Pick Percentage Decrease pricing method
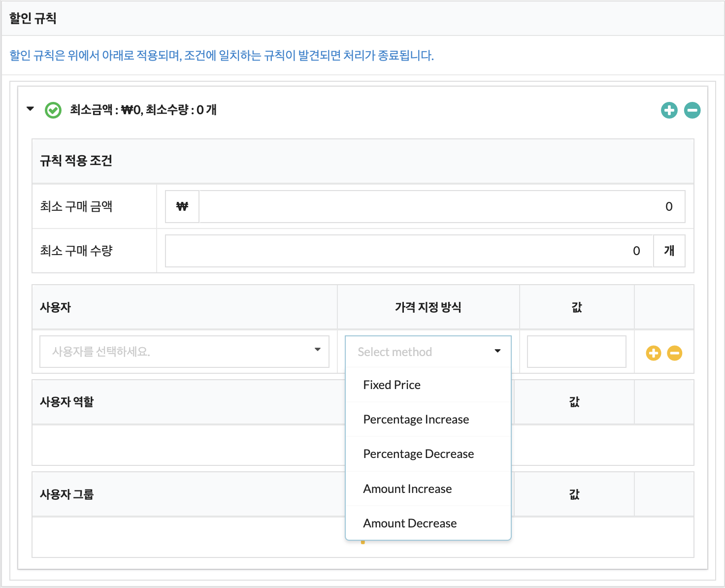Viewport: 725px width, 588px height. [419, 454]
